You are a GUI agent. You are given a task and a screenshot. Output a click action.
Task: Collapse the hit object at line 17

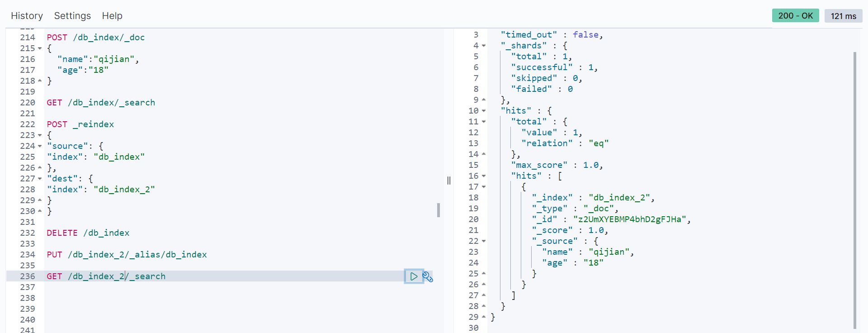pos(484,187)
